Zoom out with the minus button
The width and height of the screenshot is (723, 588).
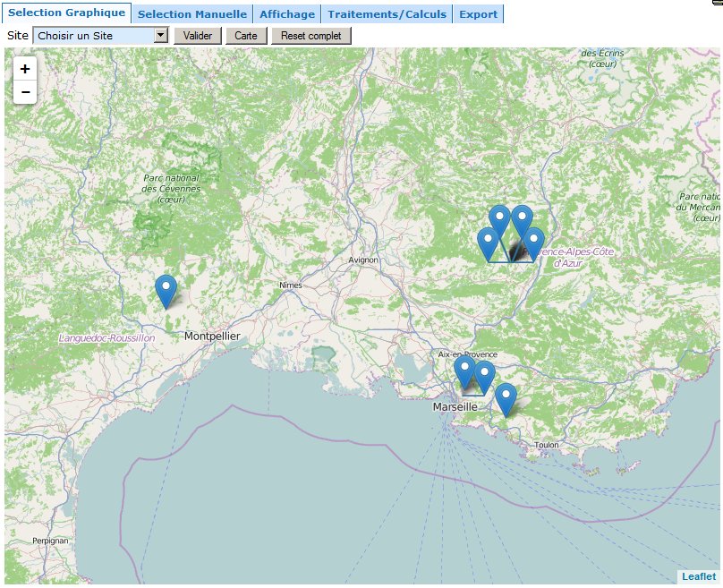click(25, 92)
